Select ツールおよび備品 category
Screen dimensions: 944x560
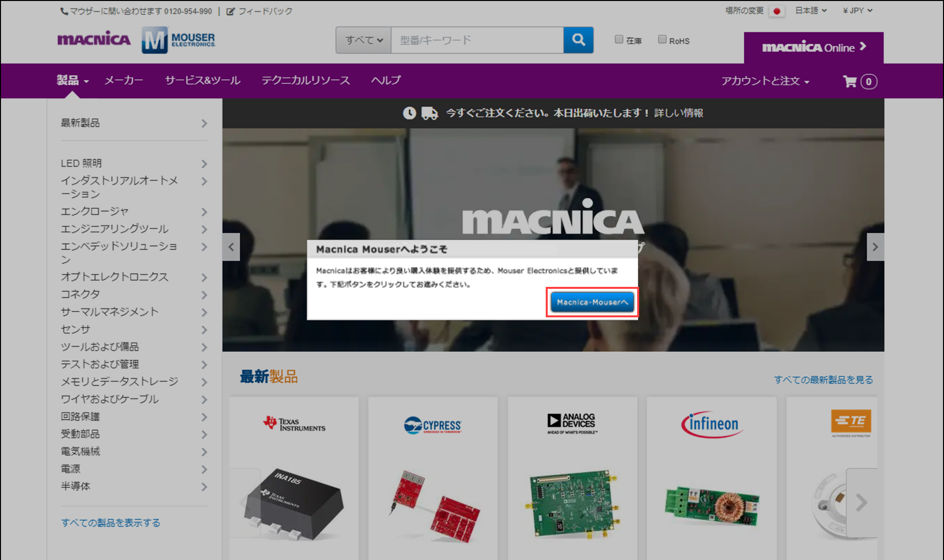100,347
